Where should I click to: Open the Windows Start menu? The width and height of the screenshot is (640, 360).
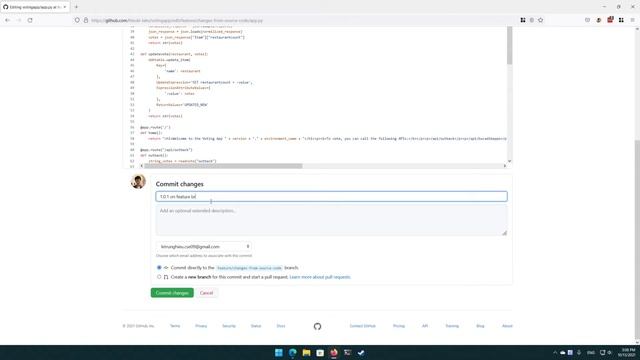pyautogui.click(x=279, y=353)
